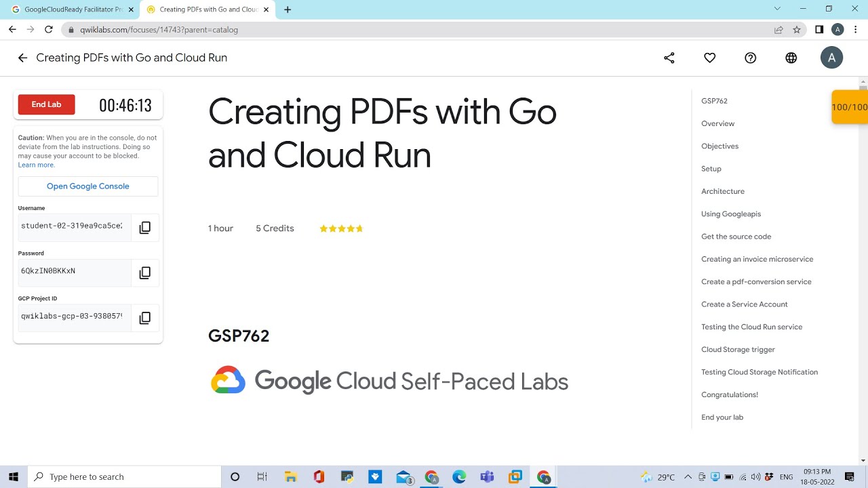Reload the page with the refresh icon
The image size is (868, 488).
pyautogui.click(x=49, y=30)
